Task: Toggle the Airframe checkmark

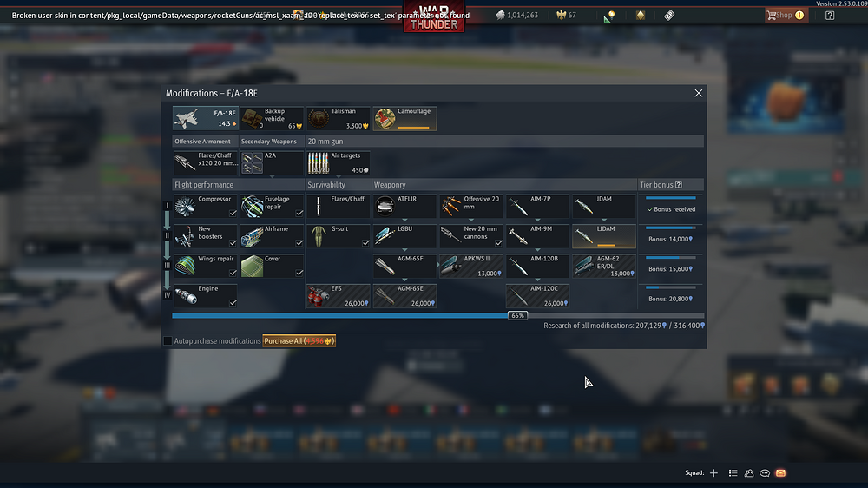Action: (x=299, y=243)
